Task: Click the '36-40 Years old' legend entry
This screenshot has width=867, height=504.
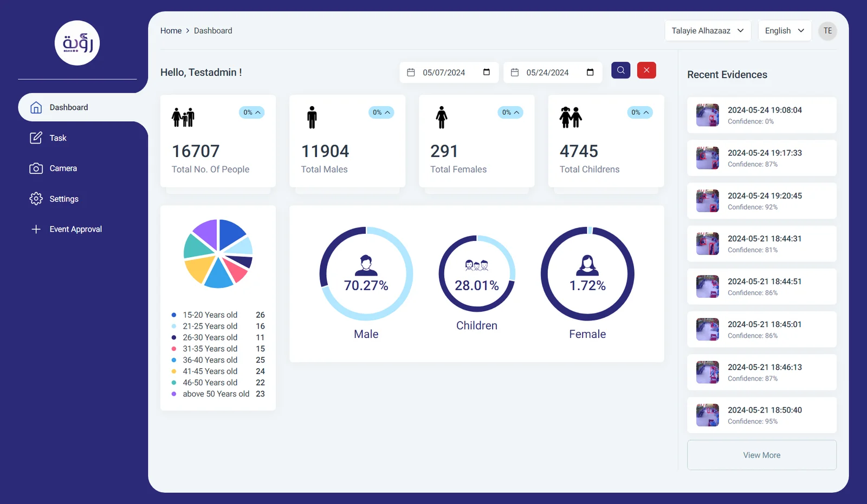Action: 218,360
